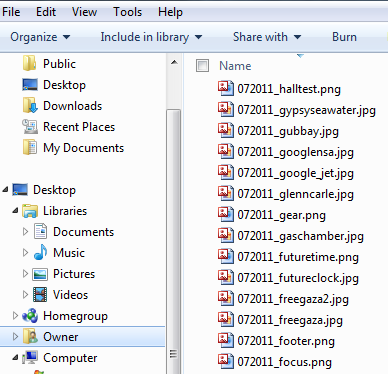Screen dimensions: 388x374
Task: Select the 072011_gear.png file icon
Action: click(x=226, y=214)
